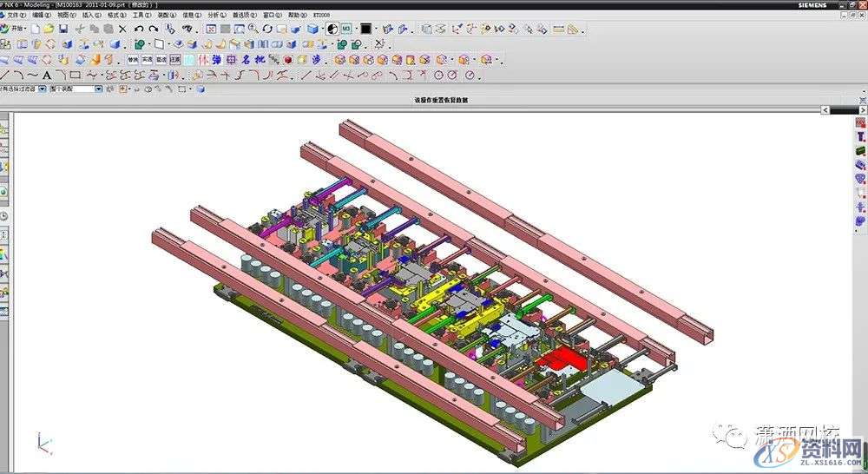Click the black color swatch

[365, 29]
